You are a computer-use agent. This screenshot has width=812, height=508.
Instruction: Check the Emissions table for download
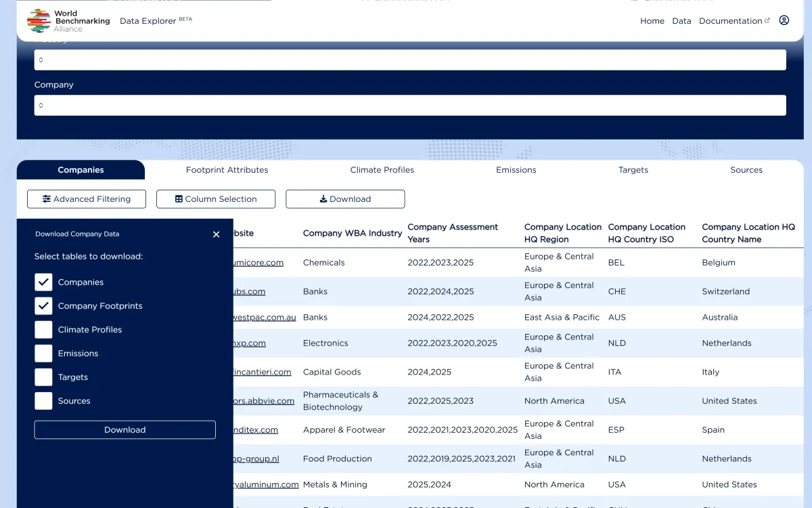pos(43,353)
